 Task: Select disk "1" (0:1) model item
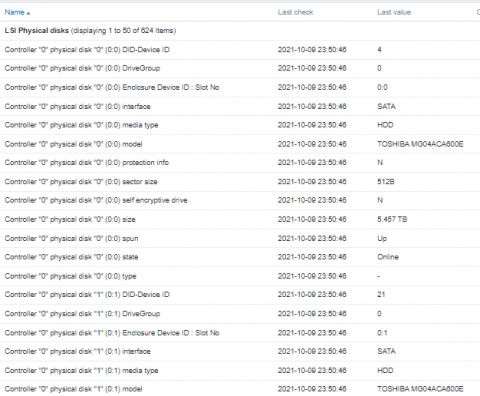click(x=73, y=389)
